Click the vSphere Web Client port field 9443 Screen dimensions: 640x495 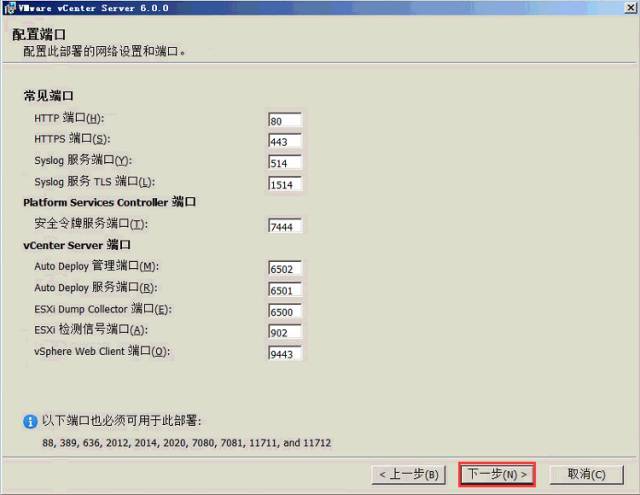click(x=285, y=354)
